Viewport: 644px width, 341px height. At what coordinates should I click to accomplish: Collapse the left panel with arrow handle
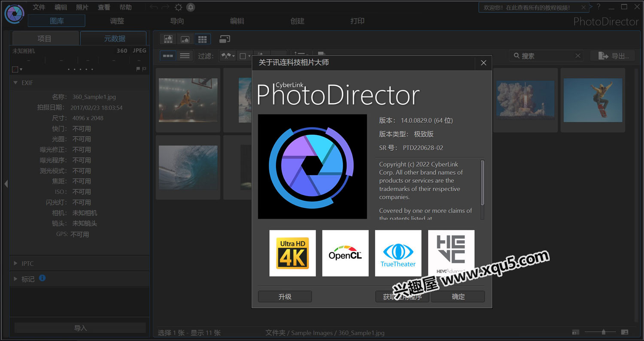(6, 184)
